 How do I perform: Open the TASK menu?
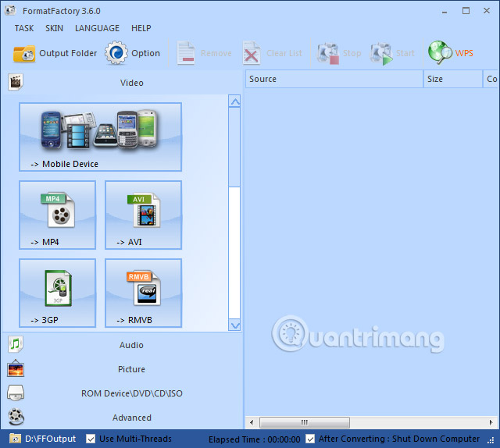coord(24,28)
